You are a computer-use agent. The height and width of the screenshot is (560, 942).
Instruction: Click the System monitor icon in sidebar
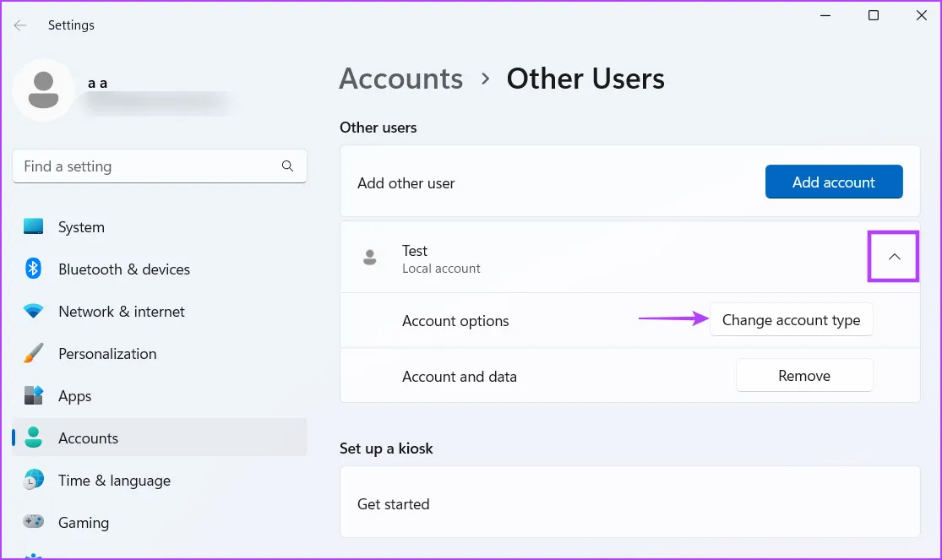click(x=34, y=227)
